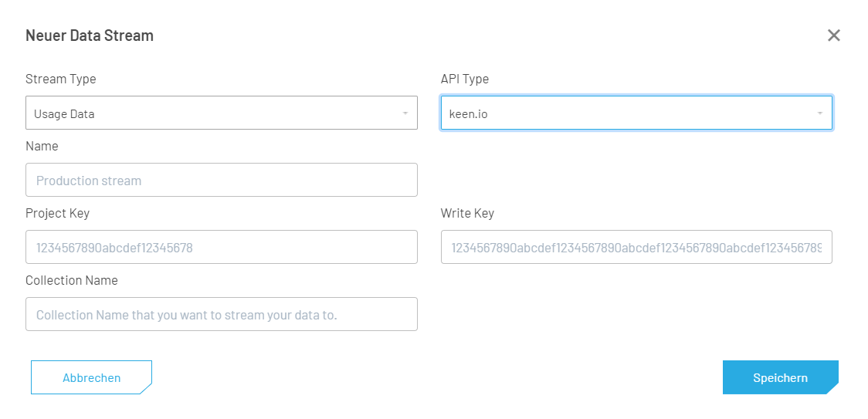
Task: Focus the Name input field
Action: [x=222, y=180]
